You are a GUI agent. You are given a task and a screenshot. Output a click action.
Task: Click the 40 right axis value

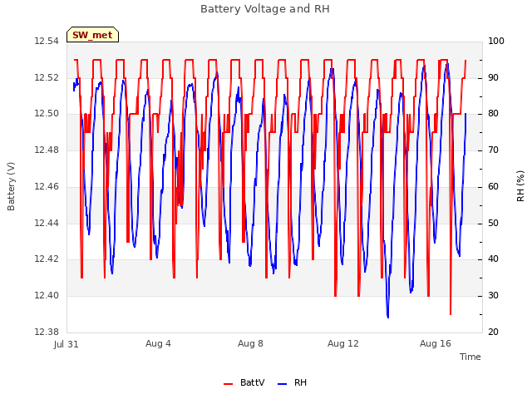pyautogui.click(x=493, y=259)
